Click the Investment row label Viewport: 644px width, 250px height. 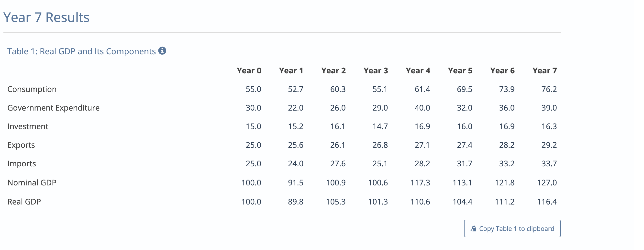pos(28,126)
